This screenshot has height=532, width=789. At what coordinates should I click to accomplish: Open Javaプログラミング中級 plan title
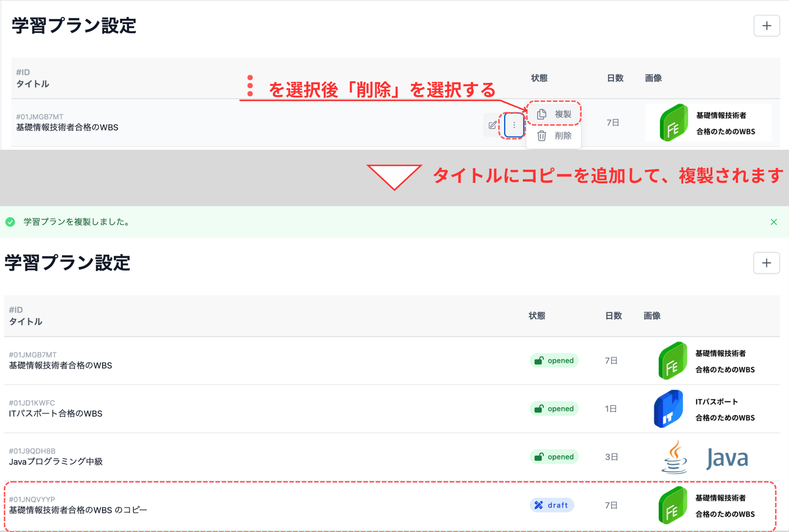(x=56, y=462)
